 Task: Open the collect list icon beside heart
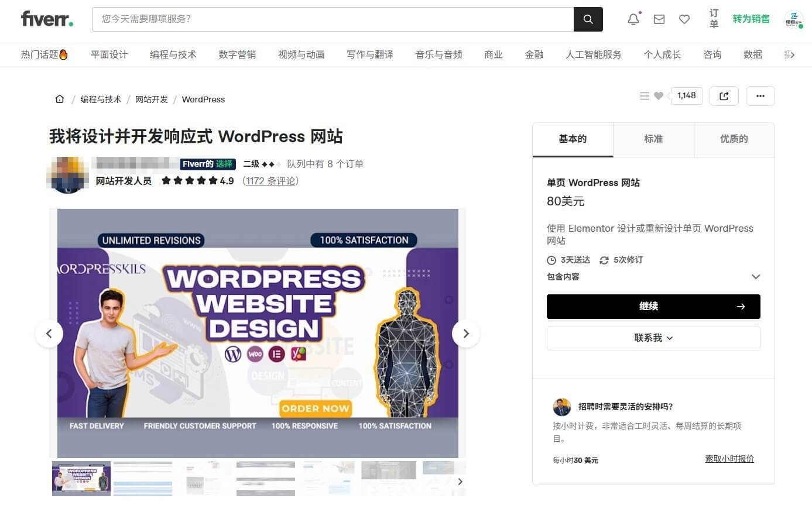(x=645, y=96)
